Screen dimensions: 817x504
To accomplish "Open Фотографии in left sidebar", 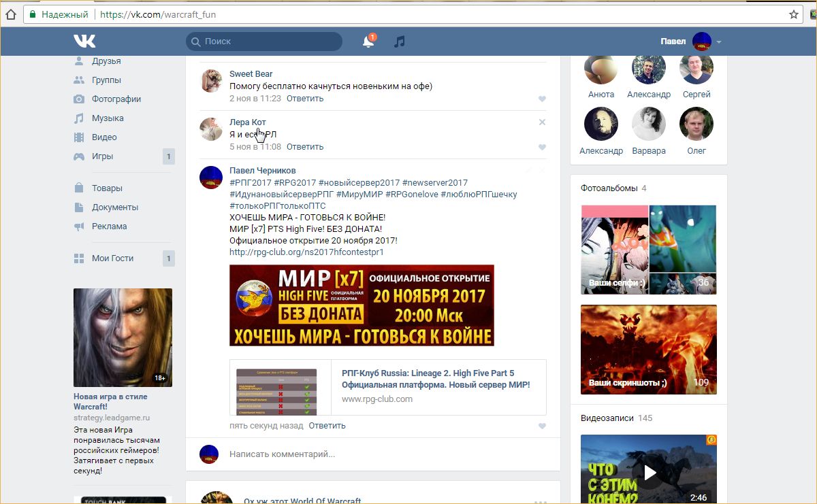I will 116,99.
